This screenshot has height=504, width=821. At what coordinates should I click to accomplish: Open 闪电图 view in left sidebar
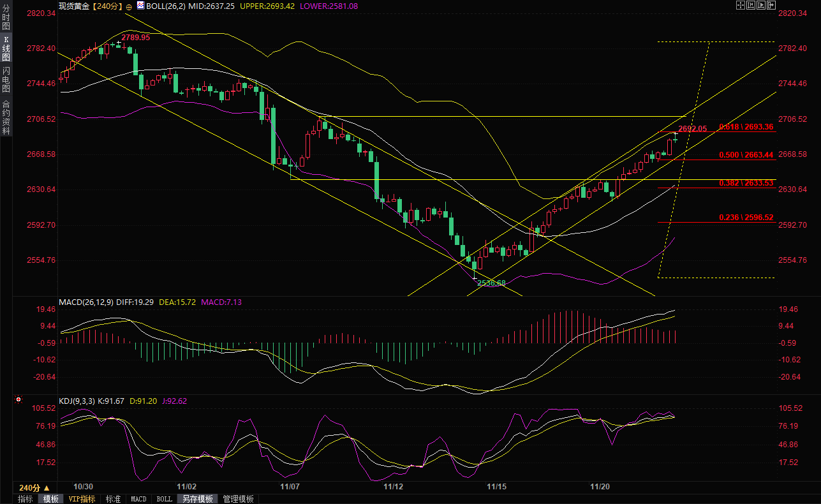tap(6, 79)
